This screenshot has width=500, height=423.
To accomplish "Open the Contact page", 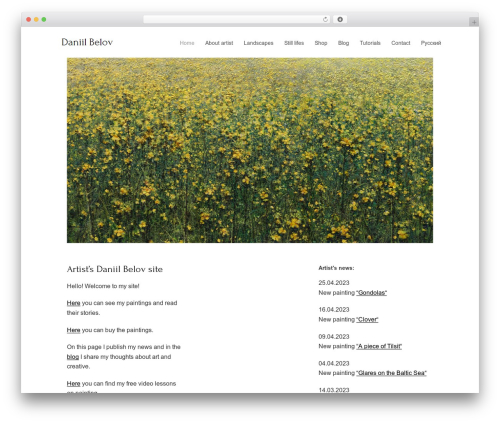I will pyautogui.click(x=401, y=43).
